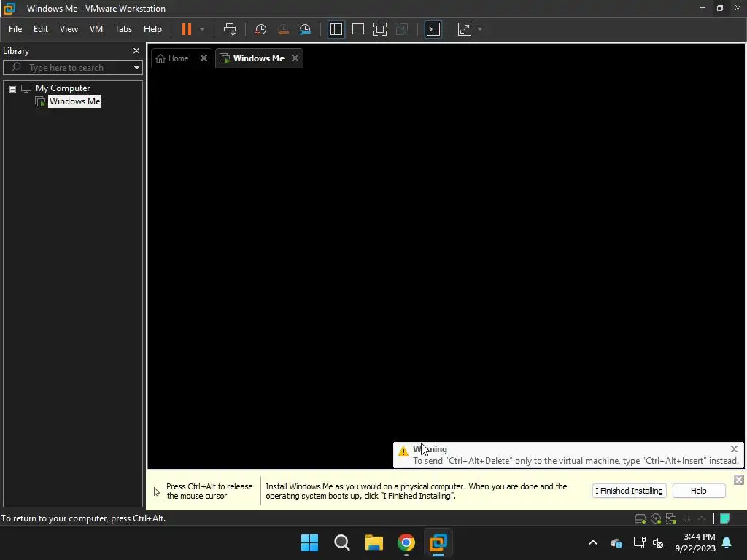Take a snapshot of the virtual machine

[x=260, y=29]
